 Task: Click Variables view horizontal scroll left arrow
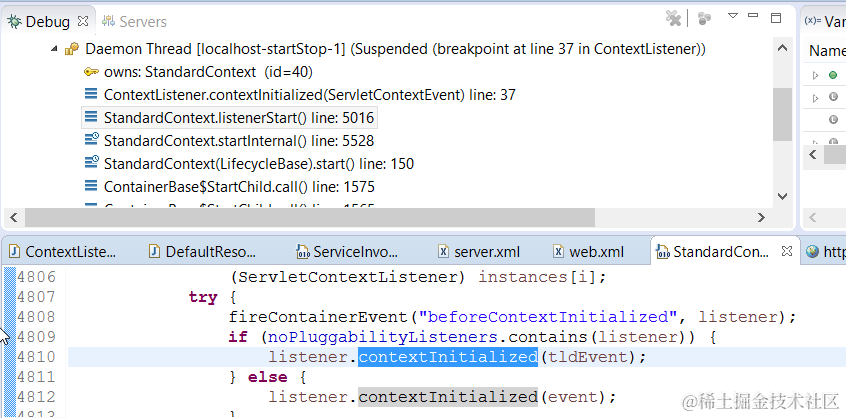point(814,155)
